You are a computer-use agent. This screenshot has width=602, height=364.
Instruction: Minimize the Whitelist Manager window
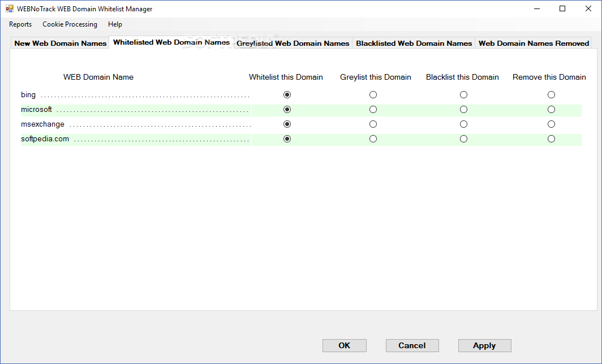pyautogui.click(x=537, y=8)
